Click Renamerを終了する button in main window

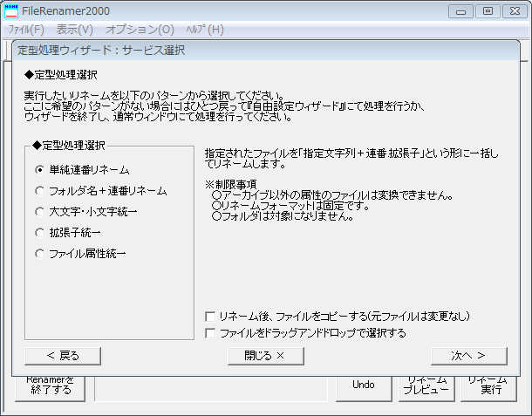tap(51, 387)
